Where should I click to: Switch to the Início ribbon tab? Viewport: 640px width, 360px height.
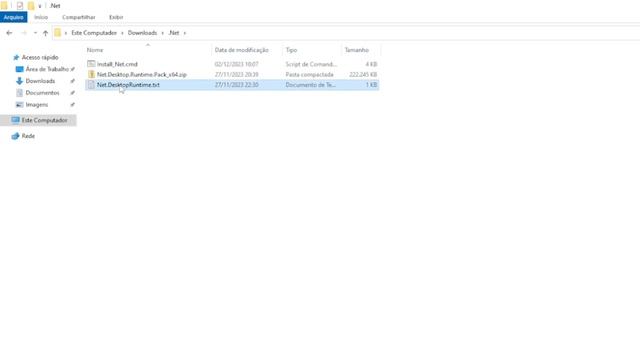tap(41, 17)
